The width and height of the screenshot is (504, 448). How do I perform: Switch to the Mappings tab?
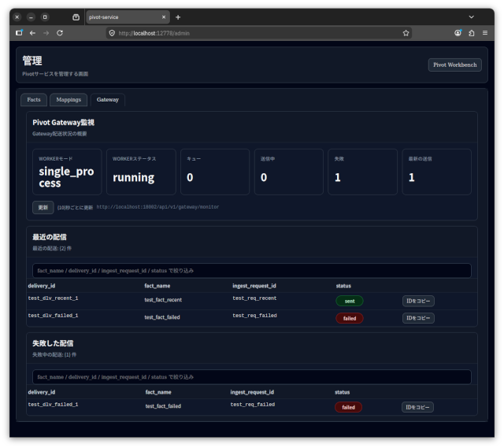click(68, 100)
